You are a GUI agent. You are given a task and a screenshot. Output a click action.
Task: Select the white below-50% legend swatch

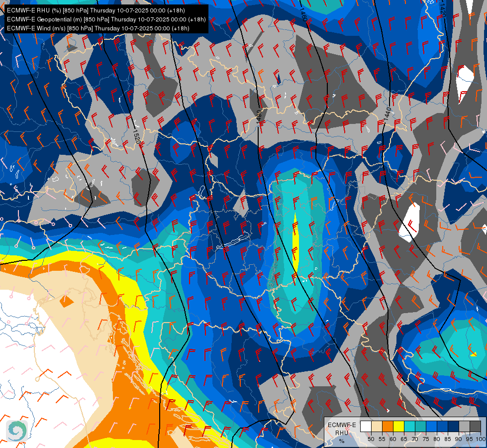pyautogui.click(x=366, y=426)
